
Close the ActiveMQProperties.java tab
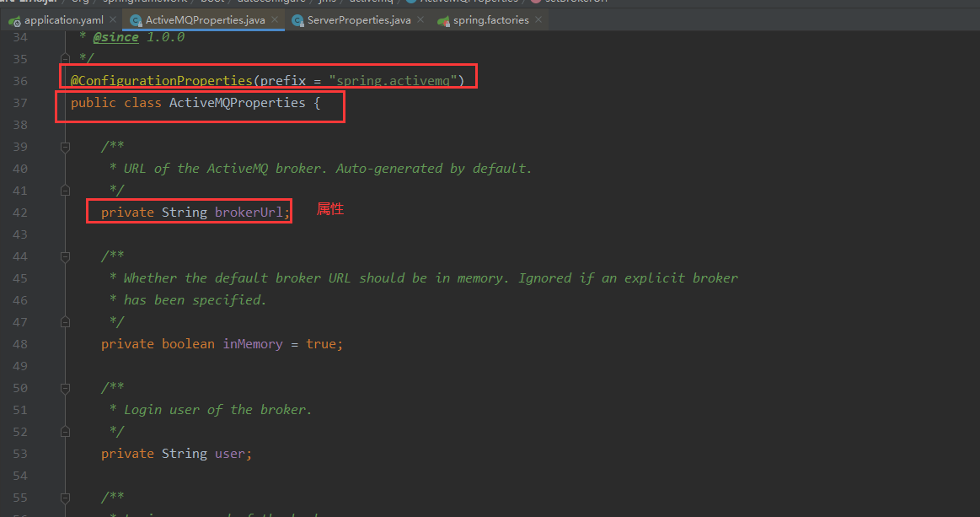click(x=275, y=20)
